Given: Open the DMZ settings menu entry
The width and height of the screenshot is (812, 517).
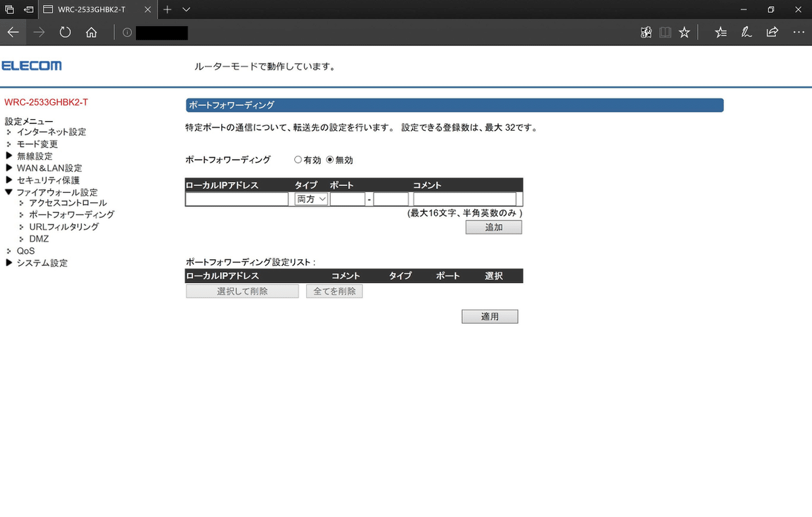Looking at the screenshot, I should (39, 238).
